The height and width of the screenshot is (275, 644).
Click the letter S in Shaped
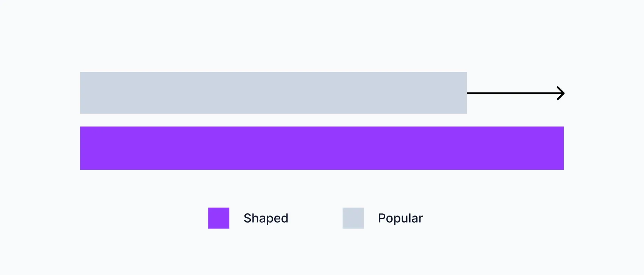click(247, 218)
